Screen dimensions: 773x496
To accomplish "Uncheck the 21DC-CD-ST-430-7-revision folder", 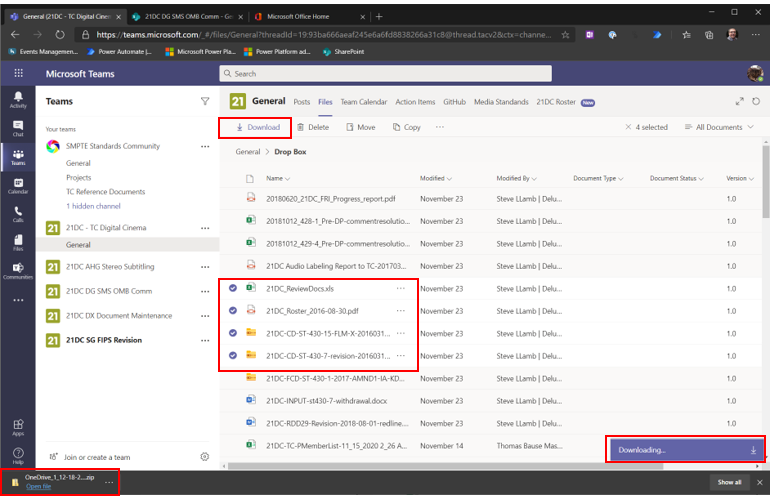I will (233, 355).
